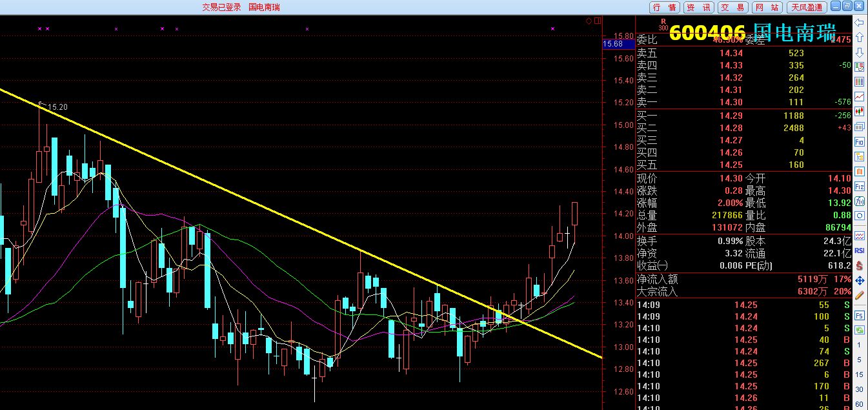Select the blue four-way move arrows icon
Viewport: 868px width, 410px height.
859,280
